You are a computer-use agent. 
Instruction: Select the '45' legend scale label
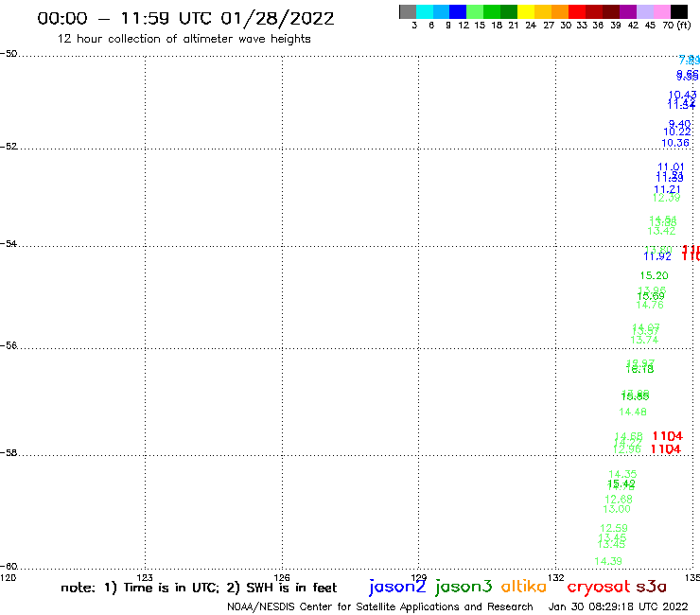[x=650, y=25]
